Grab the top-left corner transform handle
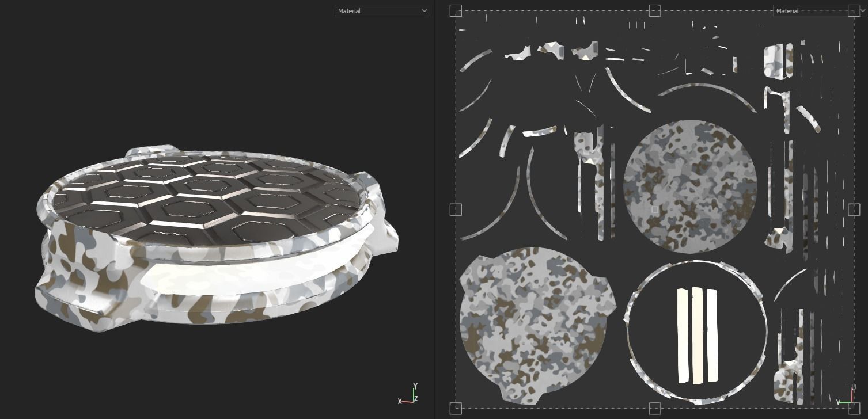Image resolution: width=868 pixels, height=419 pixels. point(456,10)
